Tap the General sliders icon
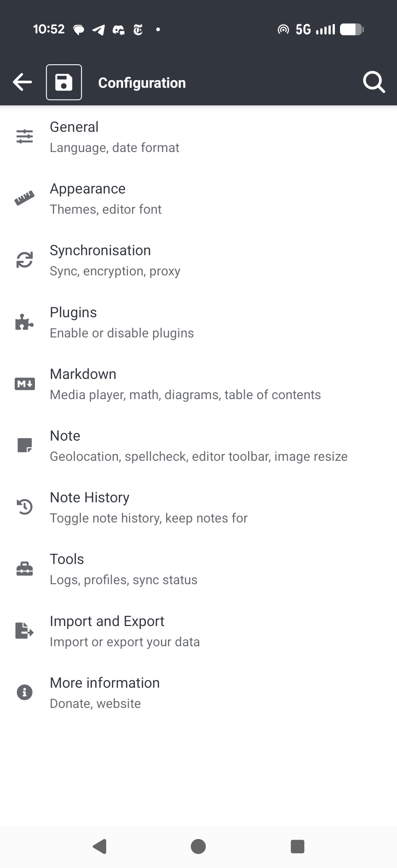Screen dimensions: 397x868 25,137
